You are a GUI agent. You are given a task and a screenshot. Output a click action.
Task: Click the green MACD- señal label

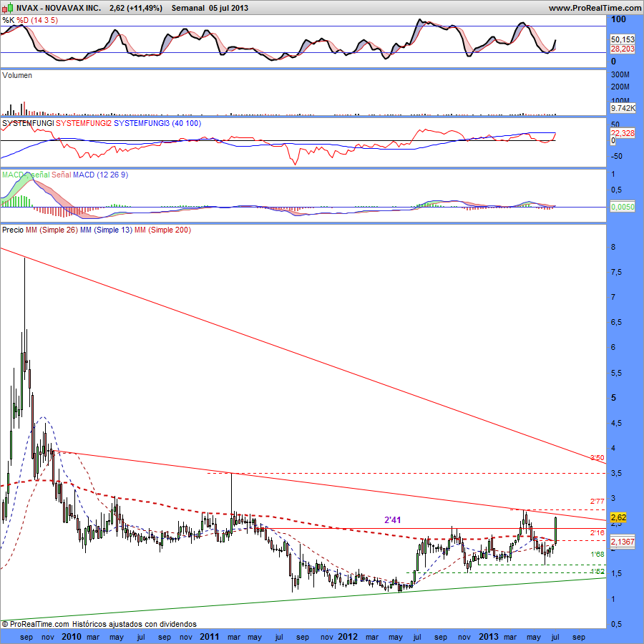pyautogui.click(x=26, y=175)
